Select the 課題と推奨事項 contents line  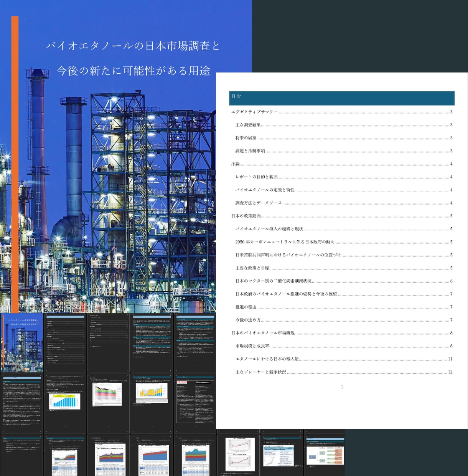tap(344, 151)
